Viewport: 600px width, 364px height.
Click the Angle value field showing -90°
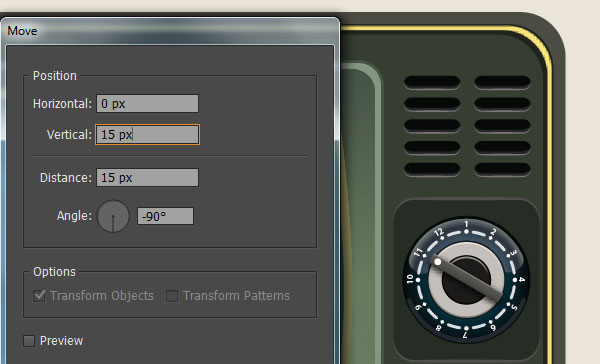pyautogui.click(x=165, y=216)
